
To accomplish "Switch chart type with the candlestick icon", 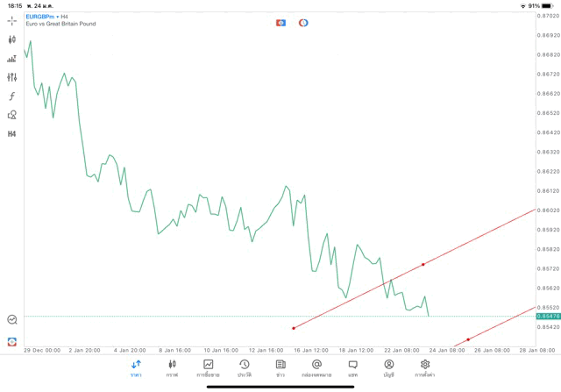I will pyautogui.click(x=12, y=39).
